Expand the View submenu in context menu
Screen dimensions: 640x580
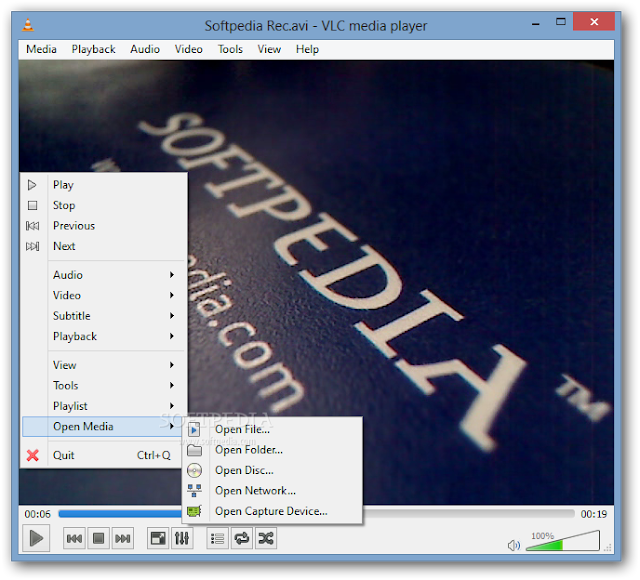coord(104,365)
